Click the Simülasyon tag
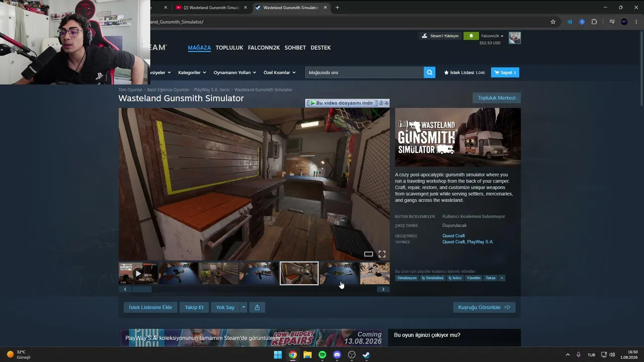644x362 pixels. click(x=407, y=278)
